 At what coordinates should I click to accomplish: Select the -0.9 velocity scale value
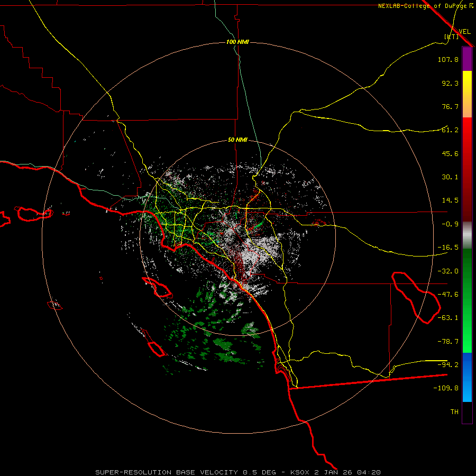[450, 224]
